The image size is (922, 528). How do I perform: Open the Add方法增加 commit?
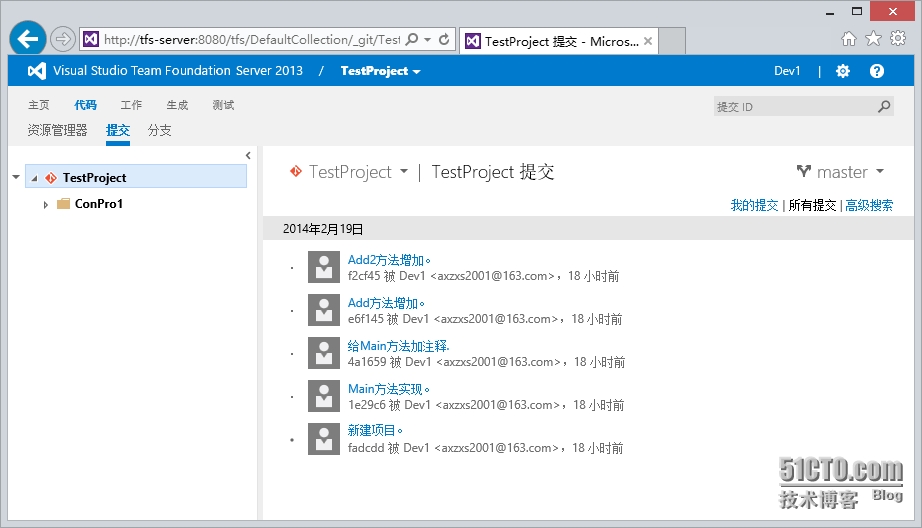[386, 303]
